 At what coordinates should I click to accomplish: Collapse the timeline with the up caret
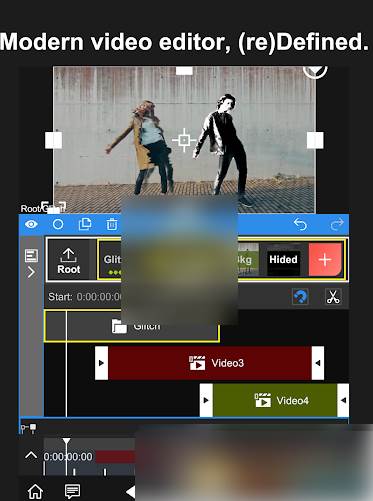coord(31,455)
